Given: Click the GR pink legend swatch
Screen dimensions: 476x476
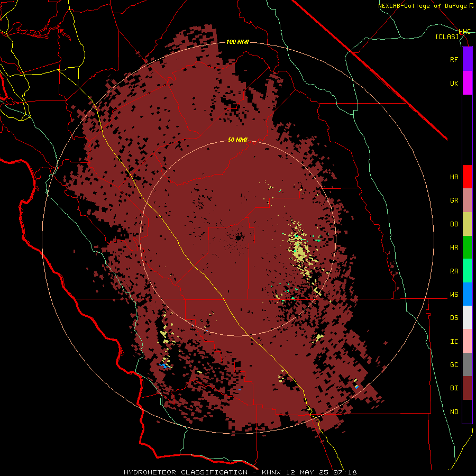Looking at the screenshot, I should tap(467, 200).
